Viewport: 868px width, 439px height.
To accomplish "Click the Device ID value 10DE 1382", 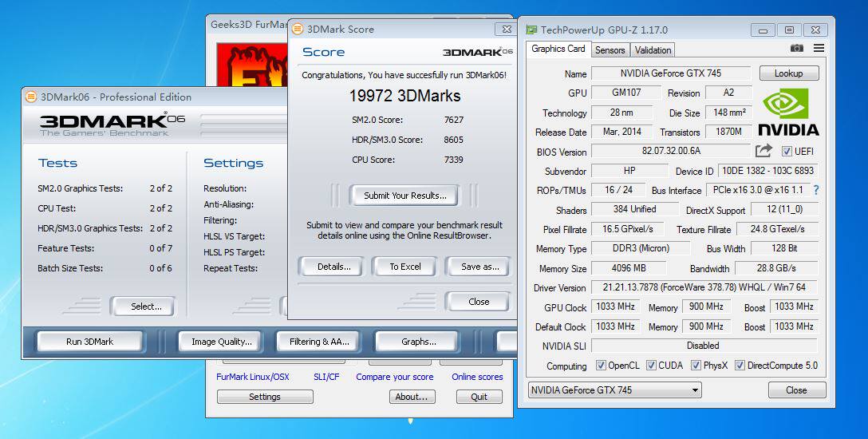I will 767,171.
